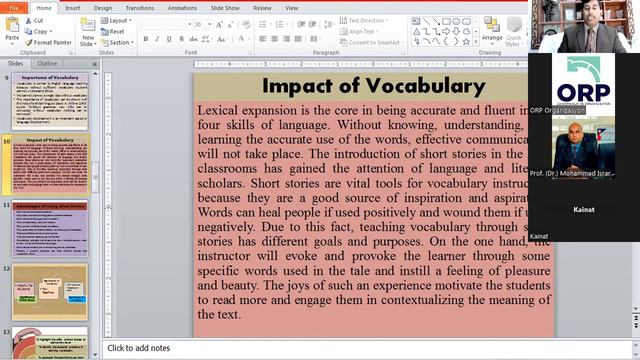Open the Font Color picker
Viewport: 640px width, 360px height.
pos(244,39)
